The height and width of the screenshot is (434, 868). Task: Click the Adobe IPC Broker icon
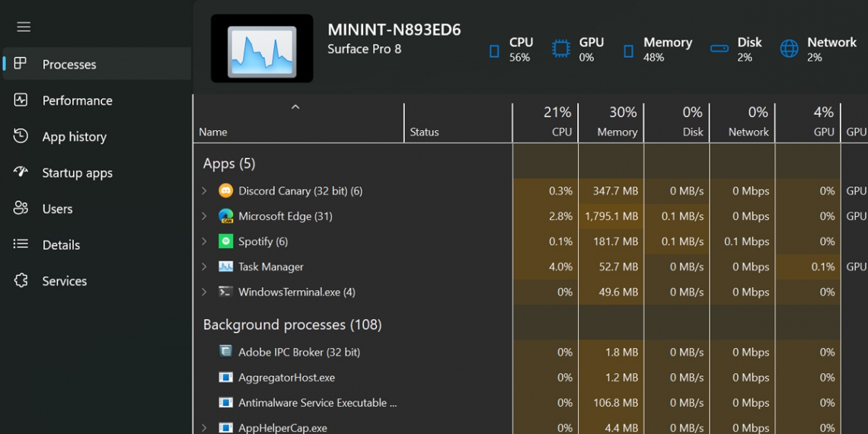[225, 352]
